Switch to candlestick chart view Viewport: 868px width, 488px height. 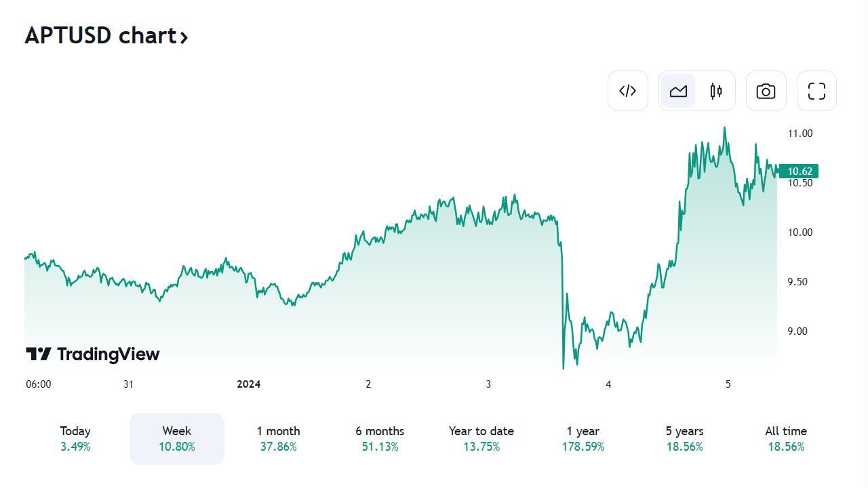pyautogui.click(x=716, y=91)
